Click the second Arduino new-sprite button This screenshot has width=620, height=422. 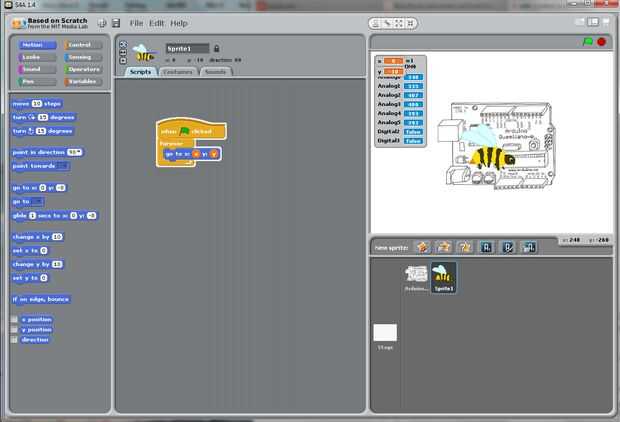click(508, 248)
